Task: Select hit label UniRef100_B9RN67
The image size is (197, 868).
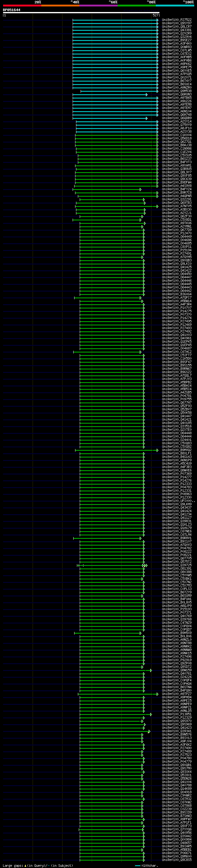Action: point(176,369)
